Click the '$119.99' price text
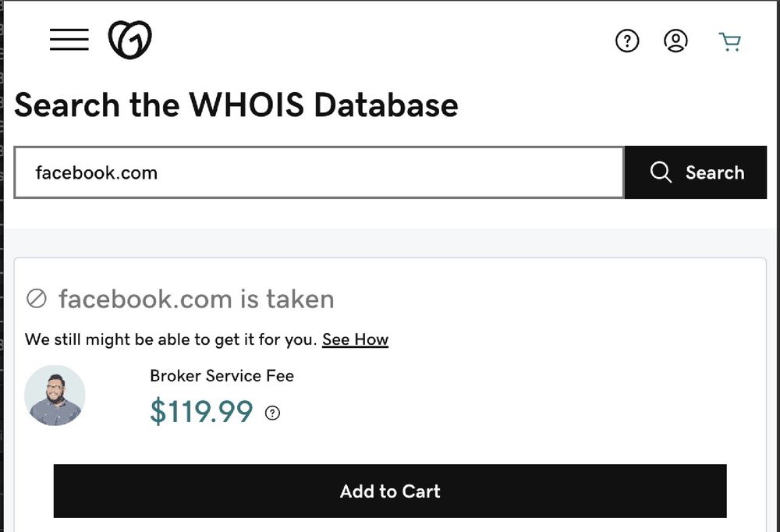Screen dimensions: 780x532 (x=201, y=412)
